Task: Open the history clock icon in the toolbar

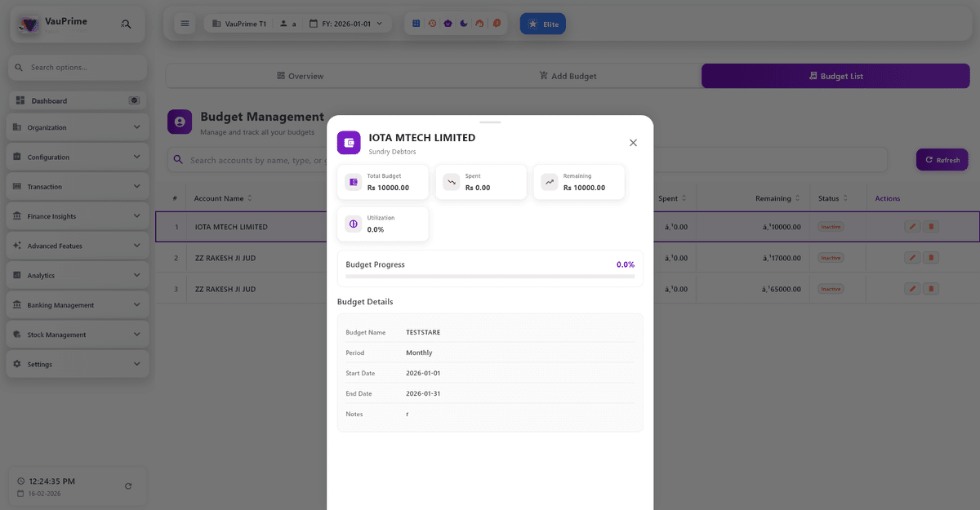Action: (x=432, y=24)
